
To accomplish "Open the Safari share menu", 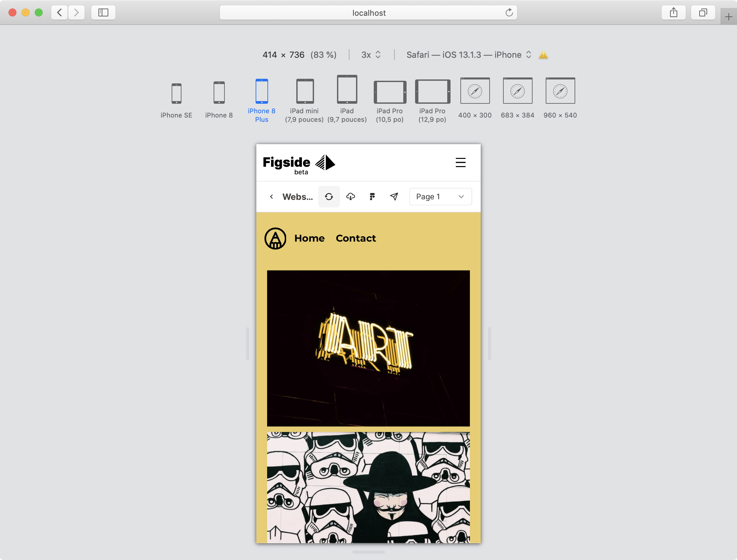I will pos(673,13).
